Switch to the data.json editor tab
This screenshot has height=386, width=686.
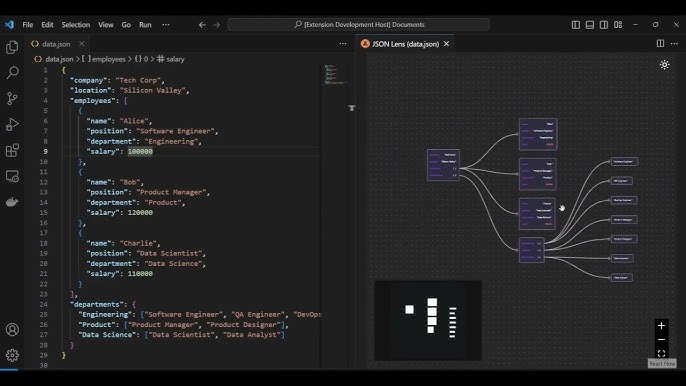click(56, 44)
